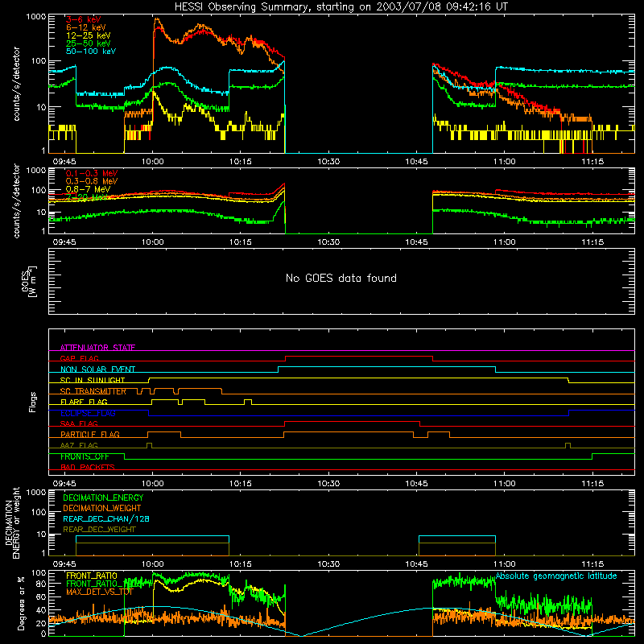The height and width of the screenshot is (644, 644).
Task: Click the 'DECIMATION ENERGY or weight' axis title
Action: coord(13,522)
